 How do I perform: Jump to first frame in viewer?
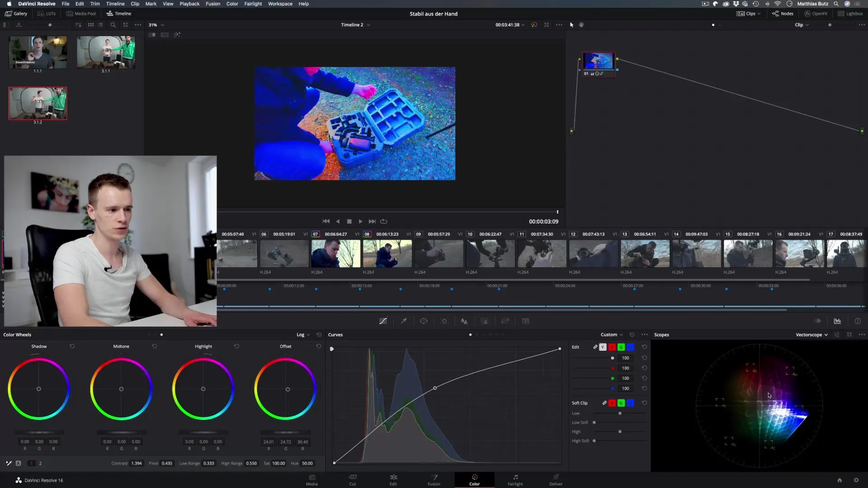click(326, 221)
